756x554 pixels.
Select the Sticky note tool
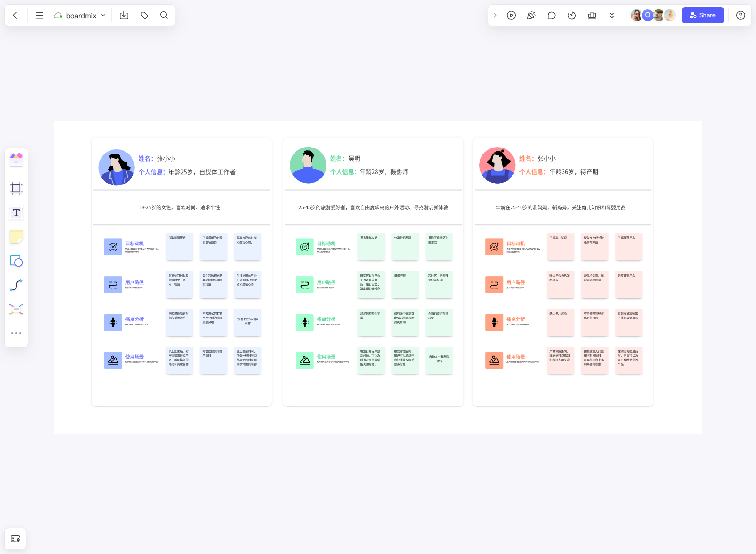[16, 237]
